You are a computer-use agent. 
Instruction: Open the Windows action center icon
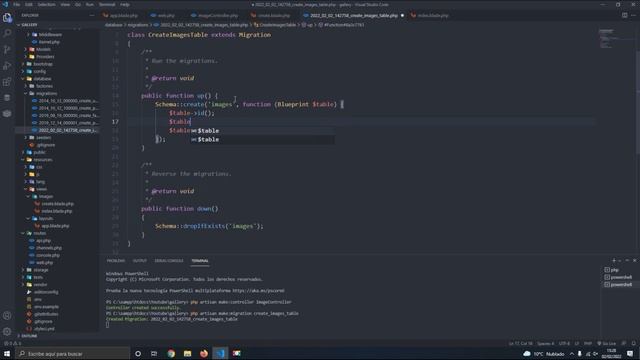coord(631,353)
